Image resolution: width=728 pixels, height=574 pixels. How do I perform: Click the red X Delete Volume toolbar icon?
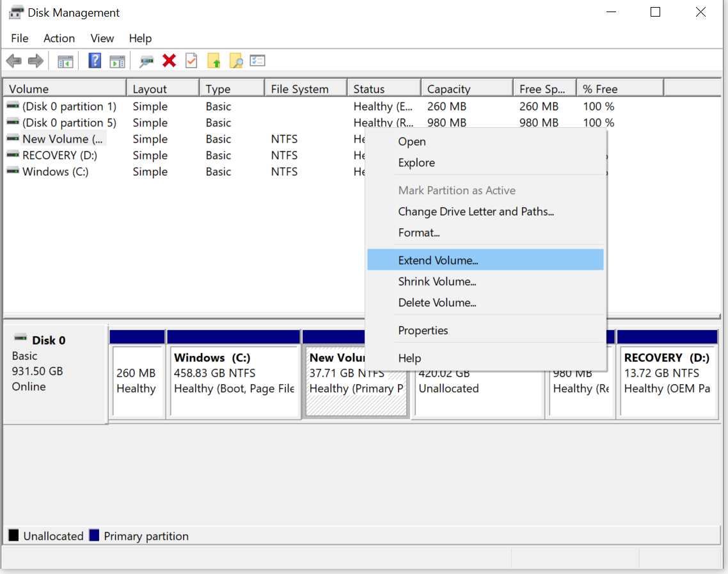pos(169,60)
